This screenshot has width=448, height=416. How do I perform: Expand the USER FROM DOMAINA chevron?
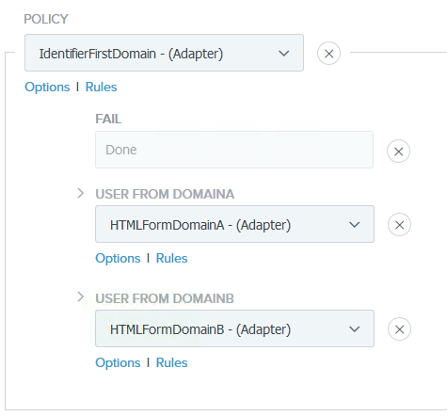pos(81,193)
